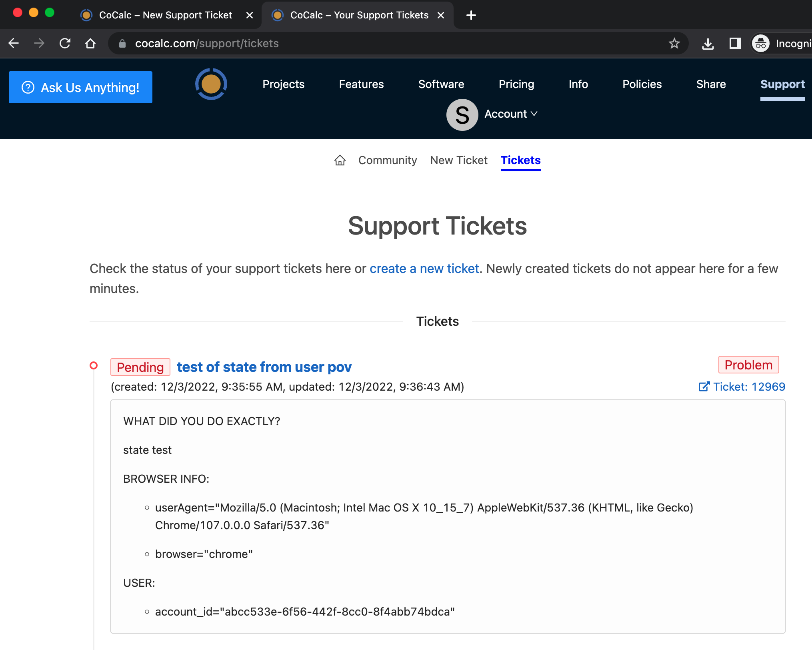Click the question mark icon in Ask Us Anything
Image resolution: width=812 pixels, height=650 pixels.
coord(28,87)
